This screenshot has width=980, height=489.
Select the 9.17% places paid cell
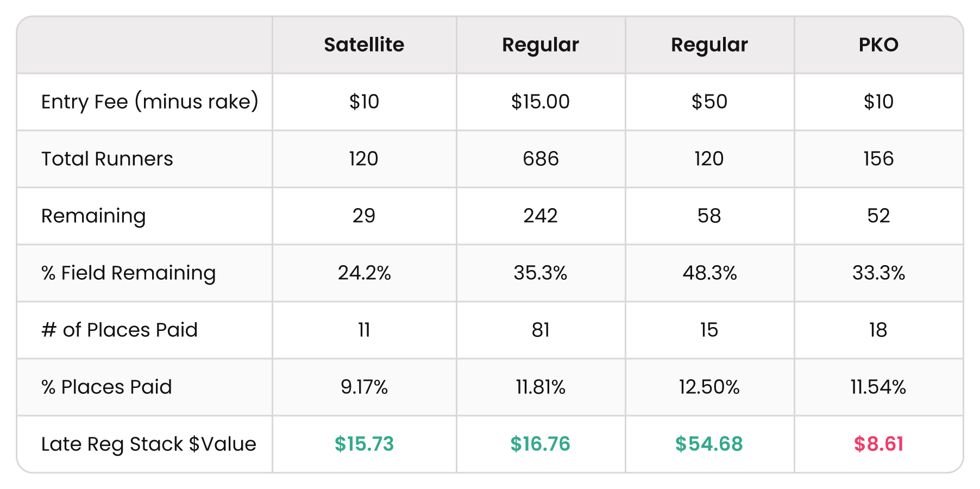pyautogui.click(x=364, y=387)
